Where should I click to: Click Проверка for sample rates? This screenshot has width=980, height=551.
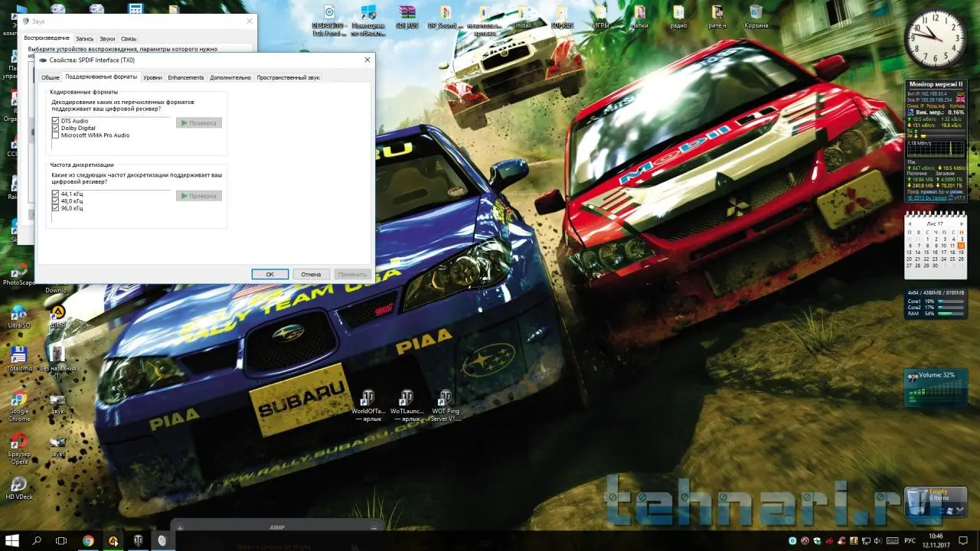pyautogui.click(x=199, y=196)
